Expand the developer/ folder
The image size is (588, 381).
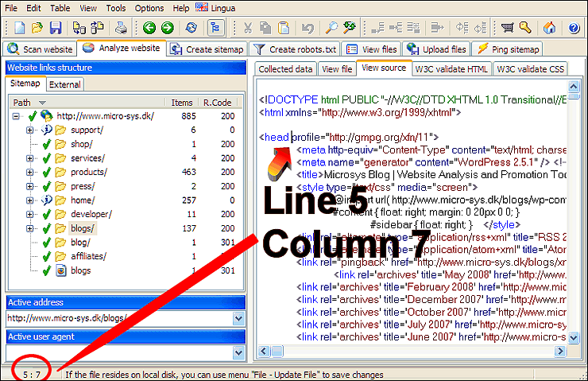pyautogui.click(x=29, y=214)
